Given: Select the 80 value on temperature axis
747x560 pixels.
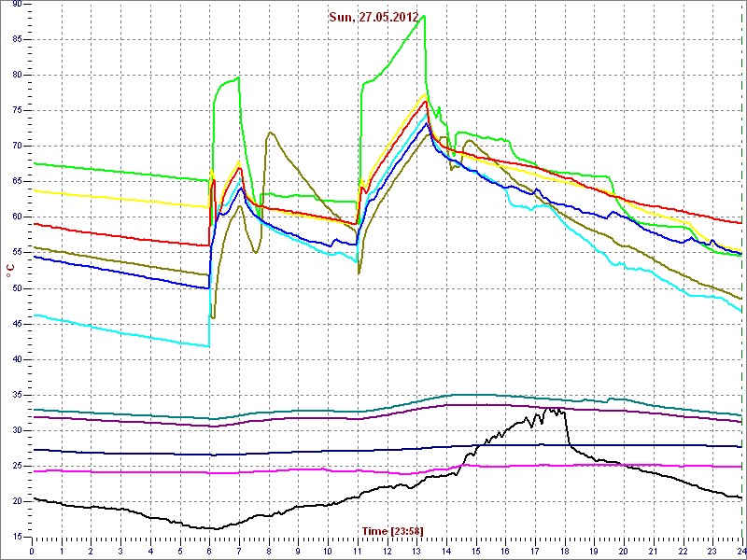Looking at the screenshot, I should click(17, 76).
